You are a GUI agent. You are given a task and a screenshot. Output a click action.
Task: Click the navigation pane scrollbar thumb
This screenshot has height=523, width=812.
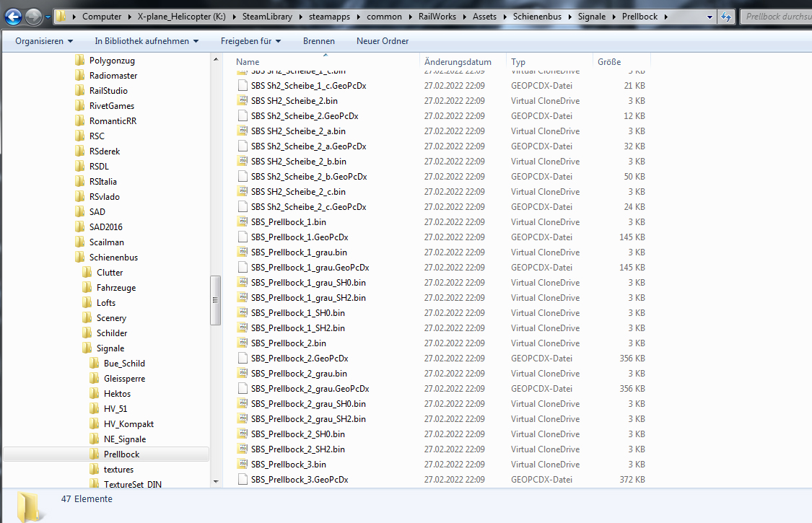215,300
